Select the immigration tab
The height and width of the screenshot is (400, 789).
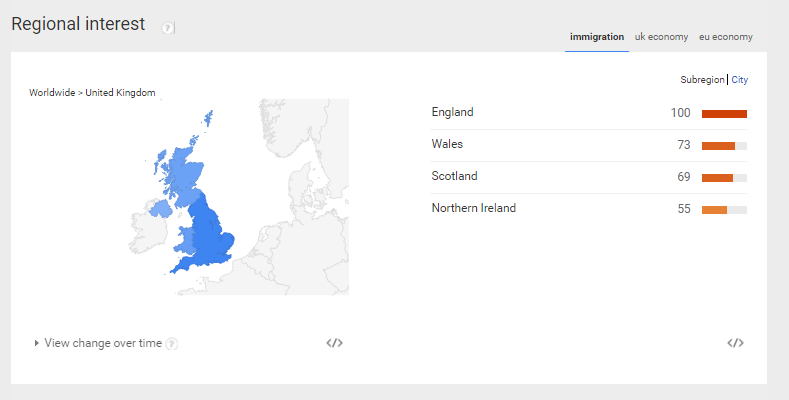[597, 37]
